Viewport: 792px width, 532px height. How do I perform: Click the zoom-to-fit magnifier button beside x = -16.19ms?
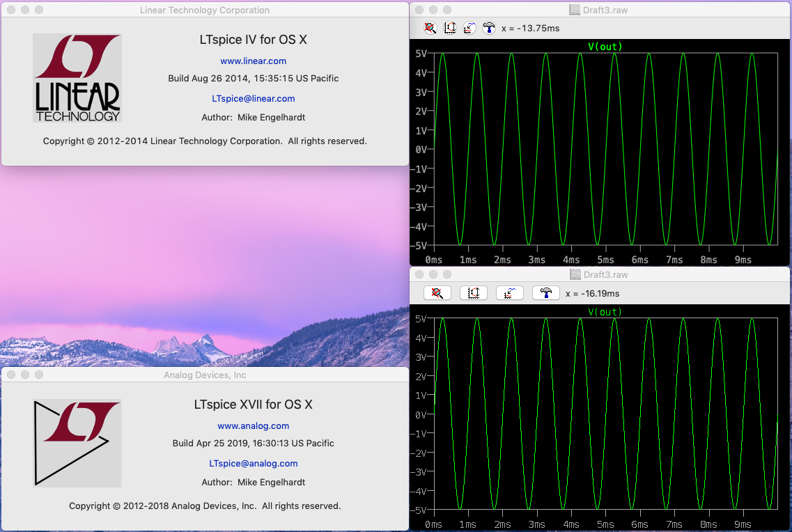tap(437, 293)
